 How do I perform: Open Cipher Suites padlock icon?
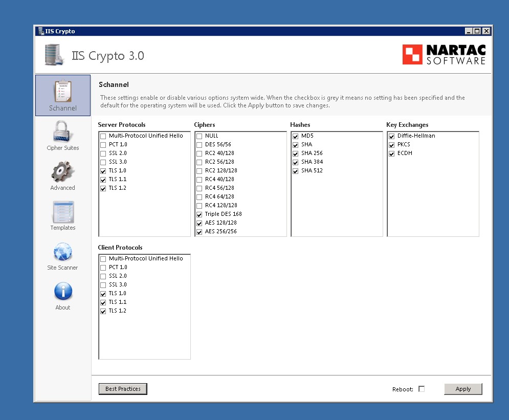tap(63, 132)
